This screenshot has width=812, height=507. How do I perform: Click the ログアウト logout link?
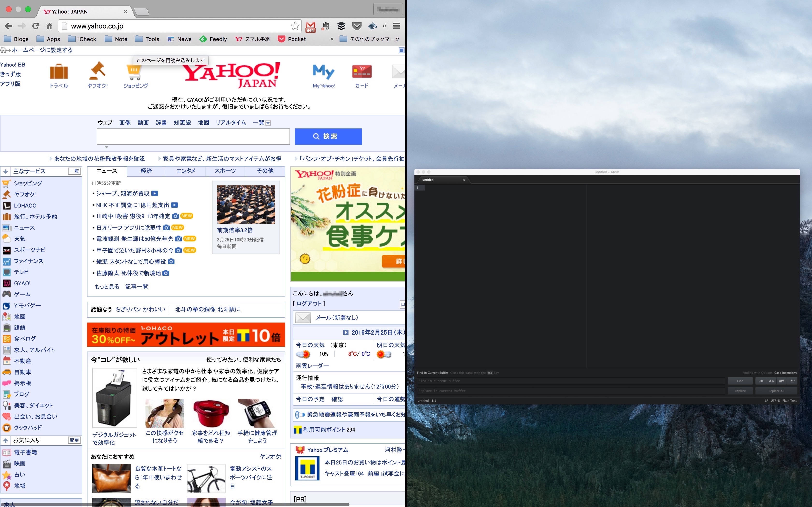(309, 303)
